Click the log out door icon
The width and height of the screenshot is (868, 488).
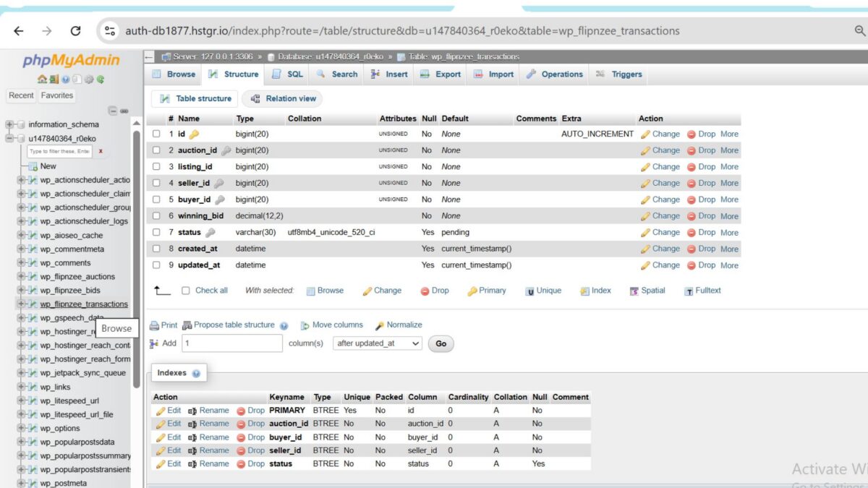[x=53, y=80]
